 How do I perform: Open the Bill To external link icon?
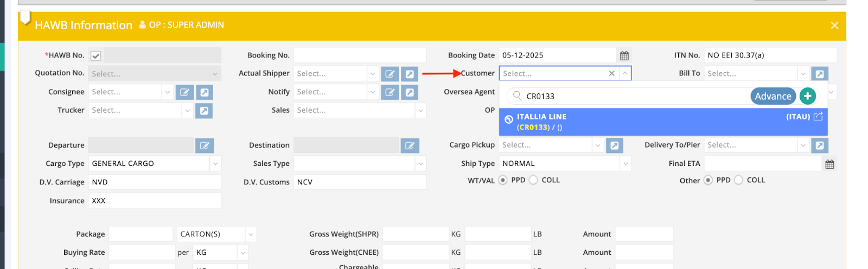point(820,74)
